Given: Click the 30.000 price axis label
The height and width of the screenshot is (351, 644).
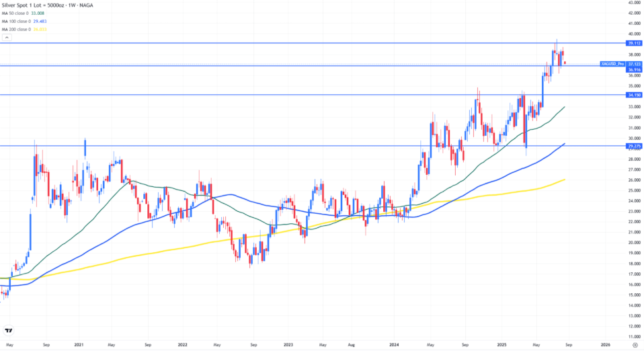Looking at the screenshot, I should 634,139.
